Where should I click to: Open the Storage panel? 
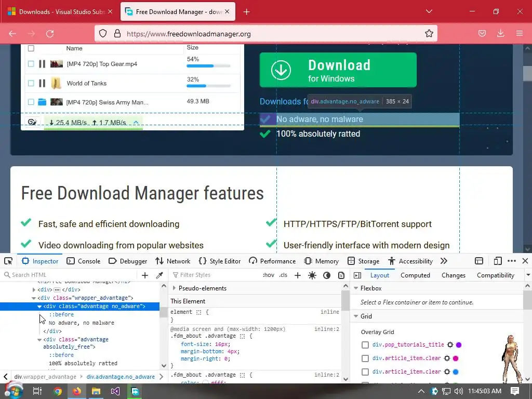pos(363,261)
